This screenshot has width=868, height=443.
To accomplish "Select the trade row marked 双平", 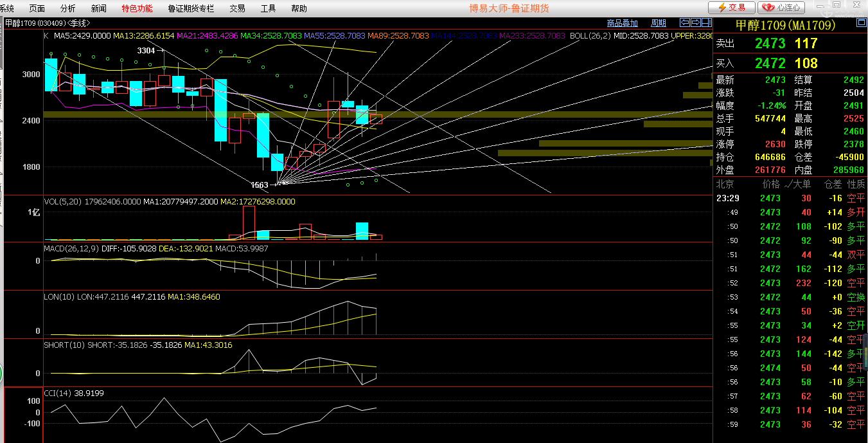I will point(790,255).
